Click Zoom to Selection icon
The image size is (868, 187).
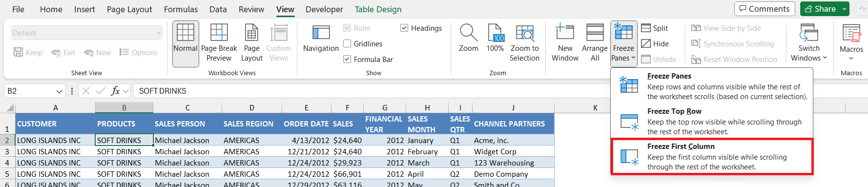[x=524, y=33]
